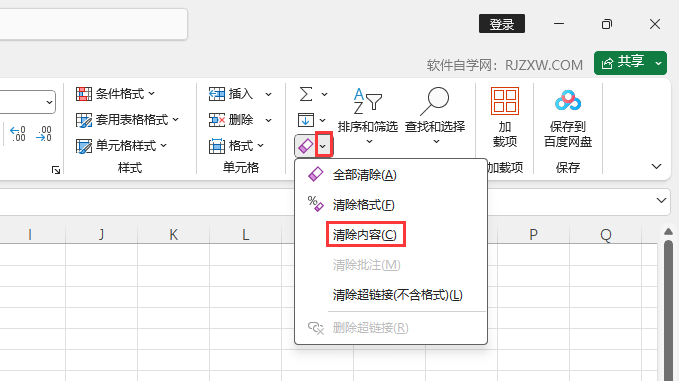The image size is (679, 381).
Task: Click the Format cells icon (格式)
Action: (217, 146)
